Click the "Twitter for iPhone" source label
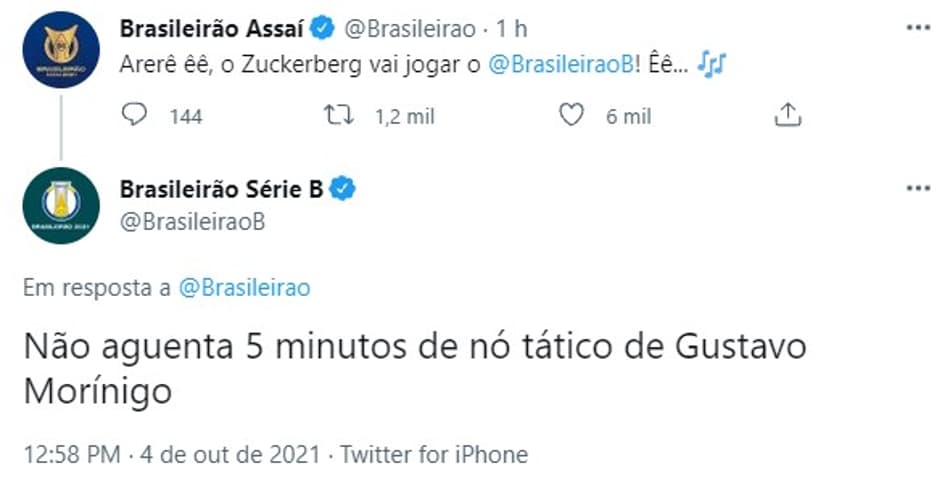Viewport: 950px width, 487px height. [434, 454]
